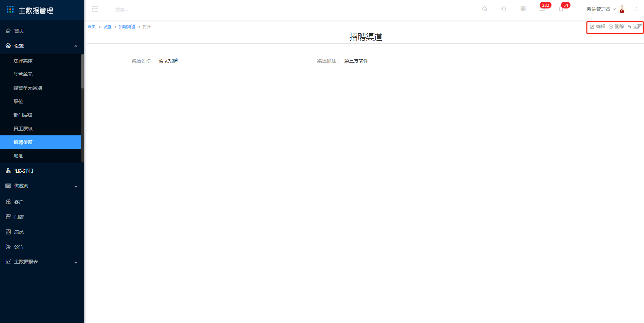This screenshot has height=323, width=644.
Task: Collapse the 设置 sidebar section
Action: pos(42,46)
